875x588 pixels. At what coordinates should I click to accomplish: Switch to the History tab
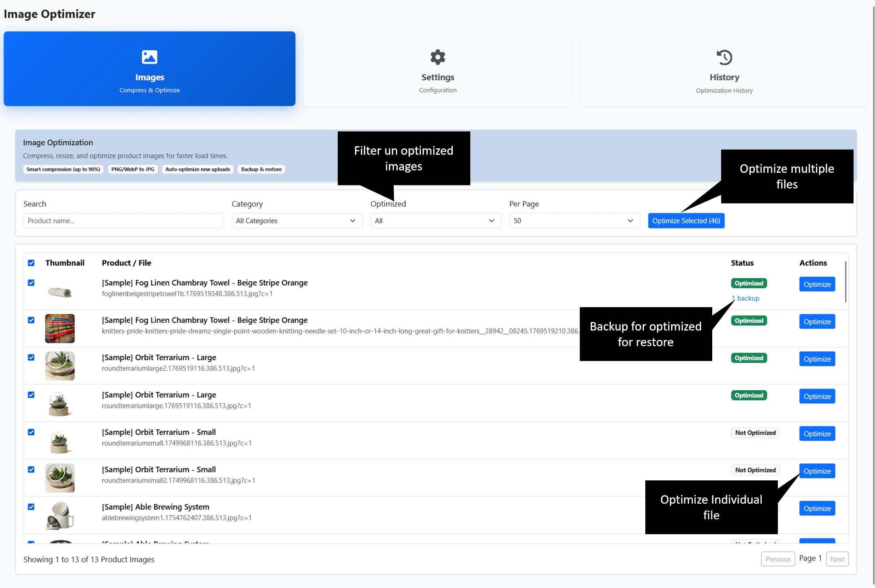click(724, 69)
